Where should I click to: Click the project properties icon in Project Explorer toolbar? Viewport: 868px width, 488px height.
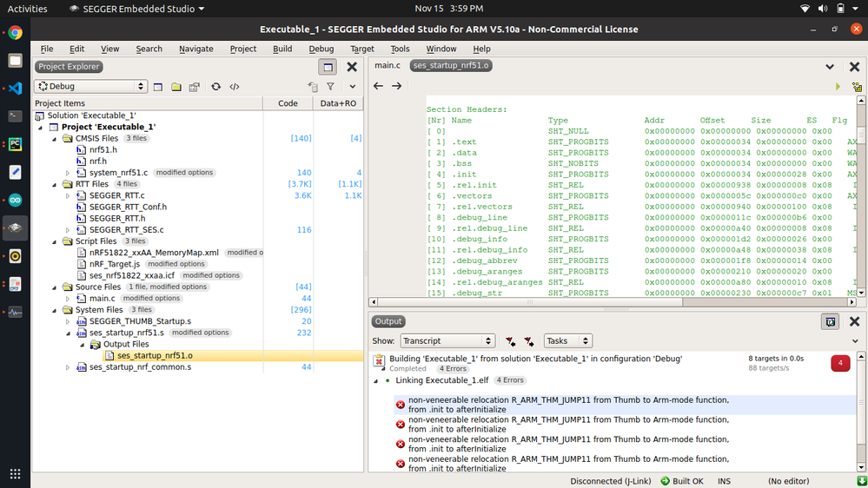click(x=194, y=87)
